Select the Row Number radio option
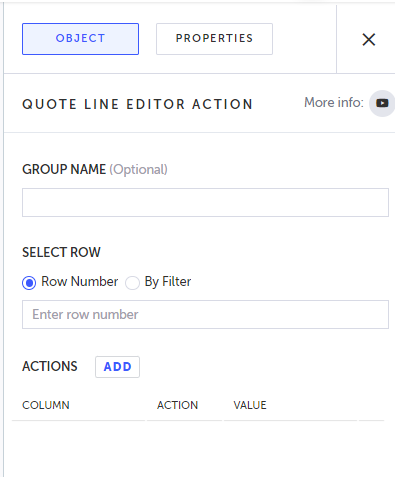This screenshot has width=395, height=477. coord(29,283)
